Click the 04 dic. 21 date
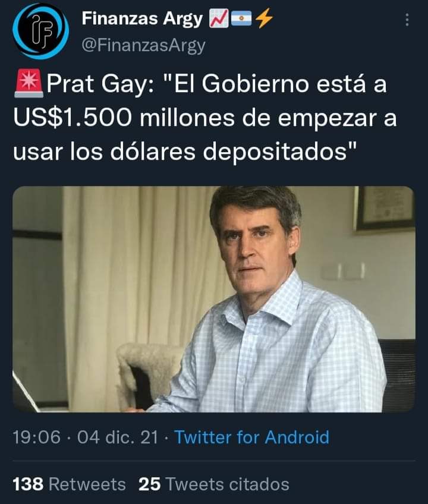The height and width of the screenshot is (504, 428). pyautogui.click(x=118, y=437)
